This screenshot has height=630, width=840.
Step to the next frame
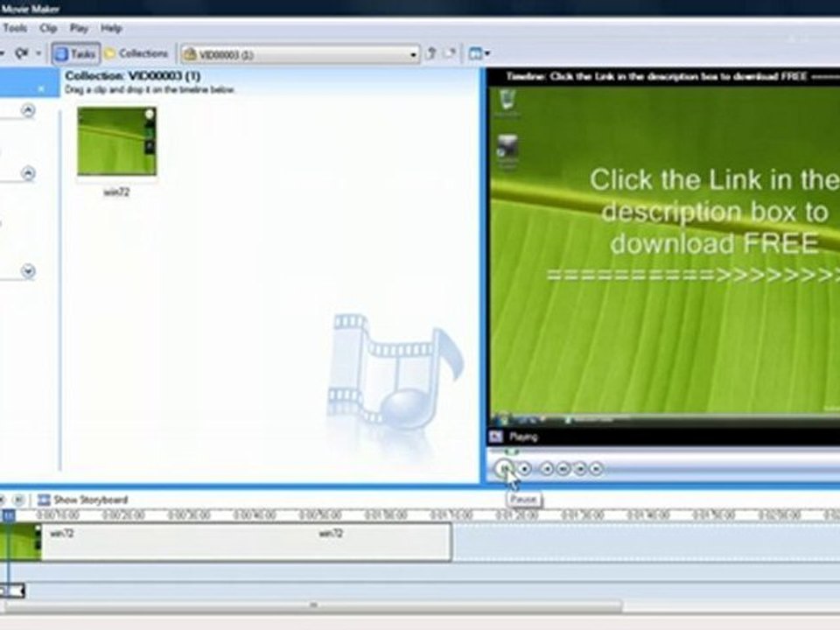point(579,469)
